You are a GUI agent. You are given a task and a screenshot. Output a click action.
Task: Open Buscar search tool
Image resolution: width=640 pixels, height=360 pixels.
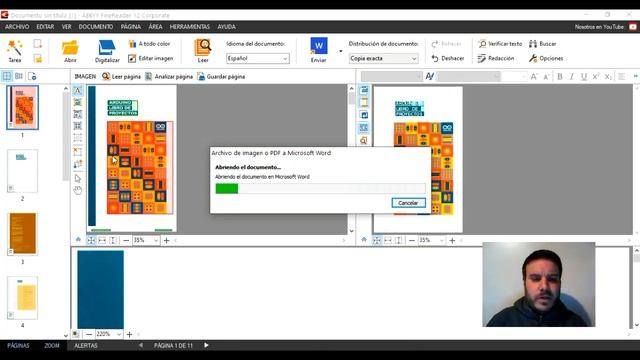(x=542, y=44)
